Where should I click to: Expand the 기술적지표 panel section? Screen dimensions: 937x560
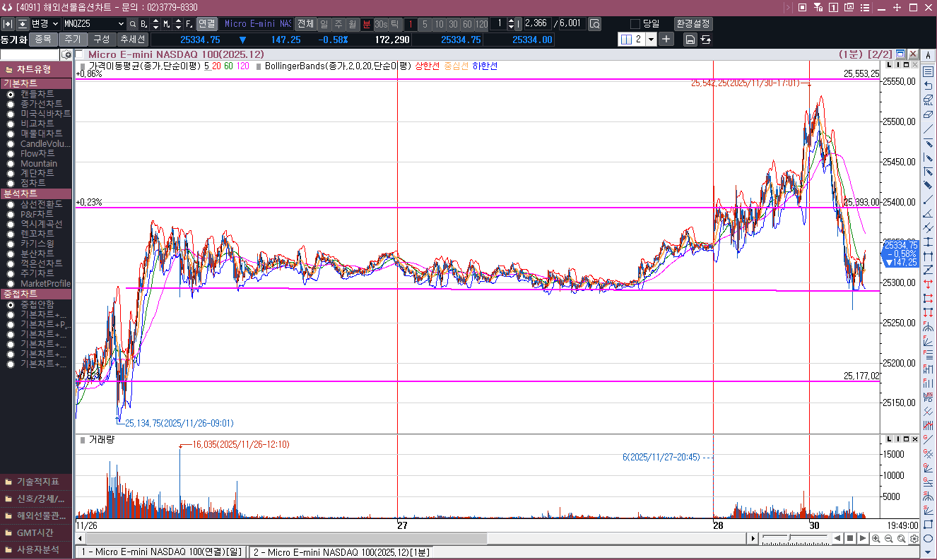click(x=36, y=482)
